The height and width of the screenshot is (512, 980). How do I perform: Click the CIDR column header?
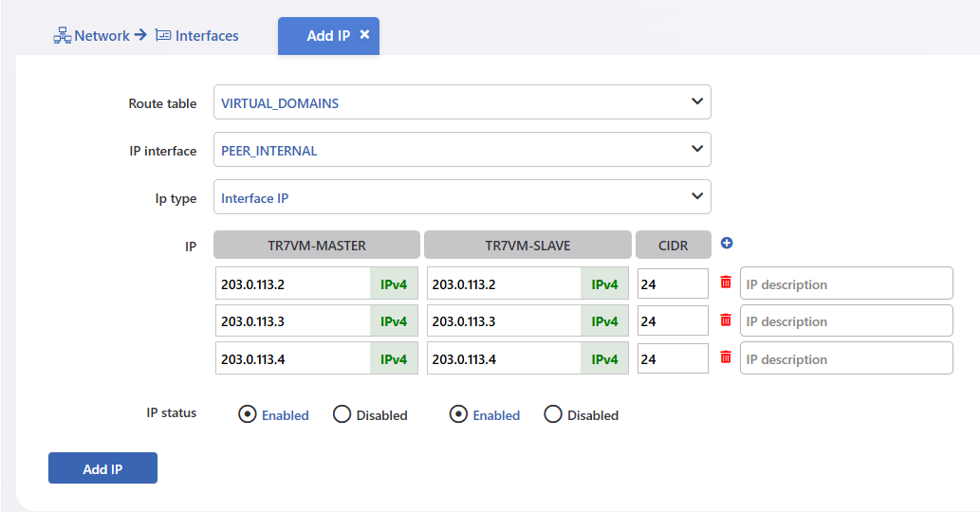[674, 245]
